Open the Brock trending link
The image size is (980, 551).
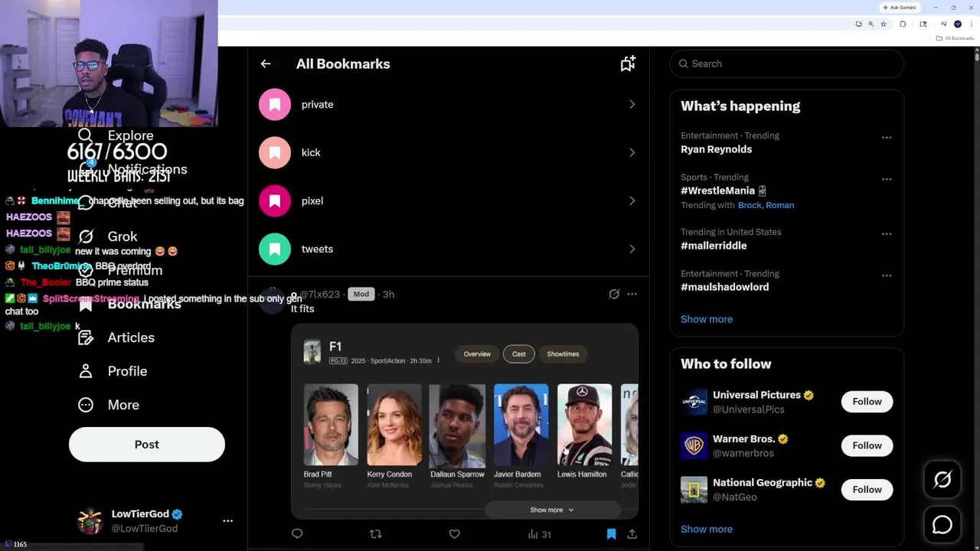click(x=749, y=205)
